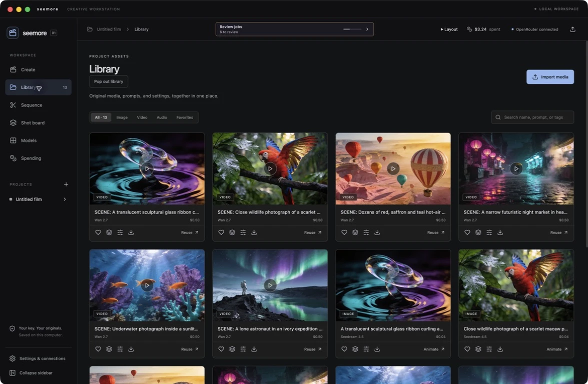
Task: Favorite the glass ribbon video with heart icon
Action: 98,232
